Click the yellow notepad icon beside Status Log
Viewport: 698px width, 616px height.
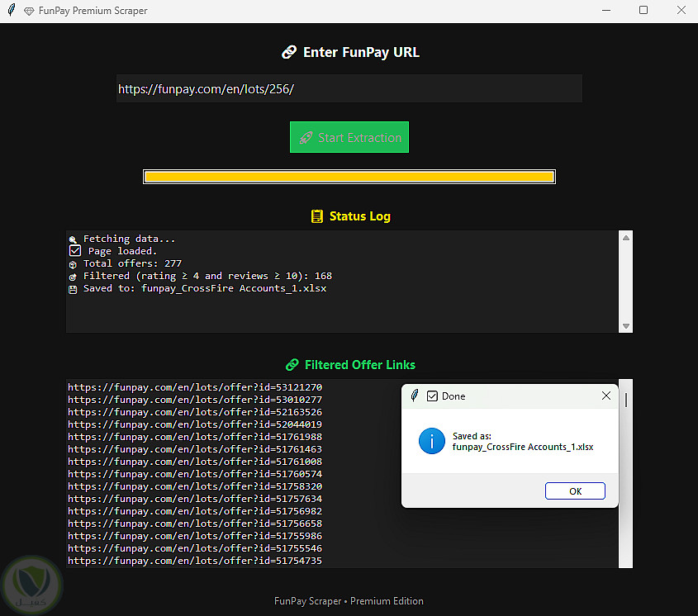tap(316, 216)
